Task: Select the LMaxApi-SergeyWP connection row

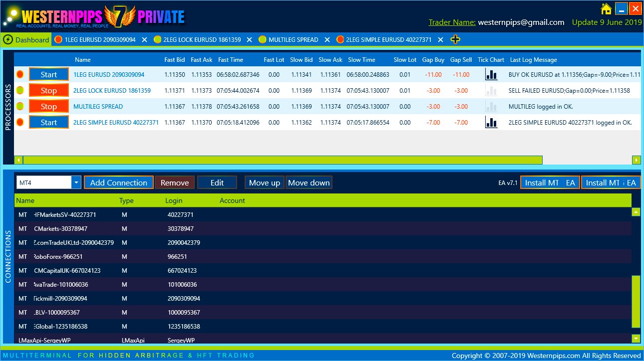Action: (x=323, y=339)
